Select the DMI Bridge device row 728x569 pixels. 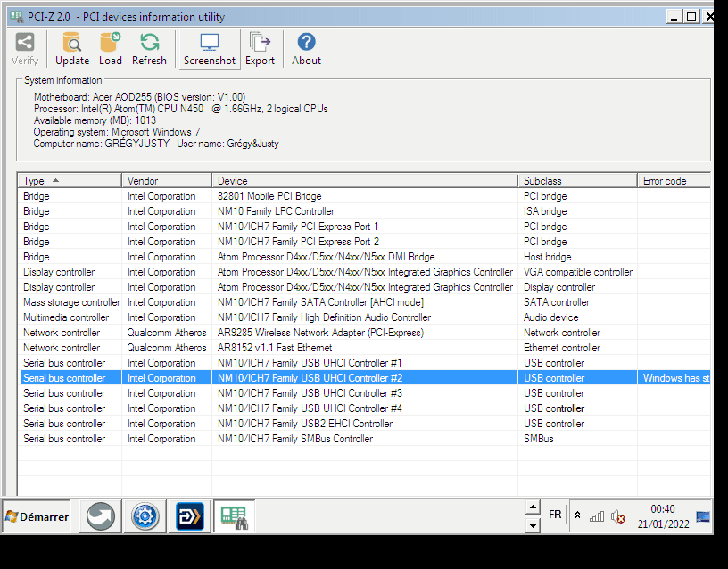point(365,257)
